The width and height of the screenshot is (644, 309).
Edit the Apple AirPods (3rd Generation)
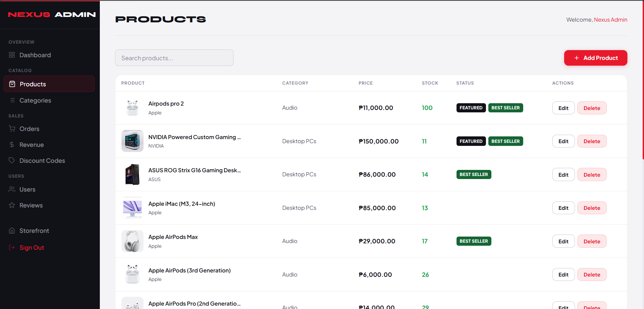tap(563, 274)
